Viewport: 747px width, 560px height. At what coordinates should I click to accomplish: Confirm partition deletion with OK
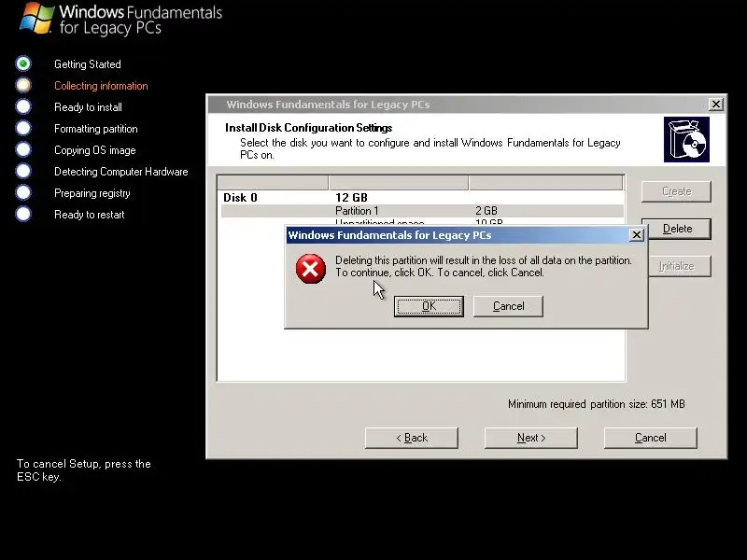click(429, 306)
